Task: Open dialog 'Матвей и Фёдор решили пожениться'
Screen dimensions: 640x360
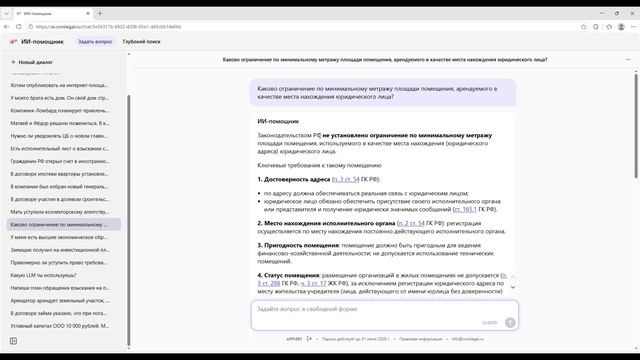Action: coord(59,123)
